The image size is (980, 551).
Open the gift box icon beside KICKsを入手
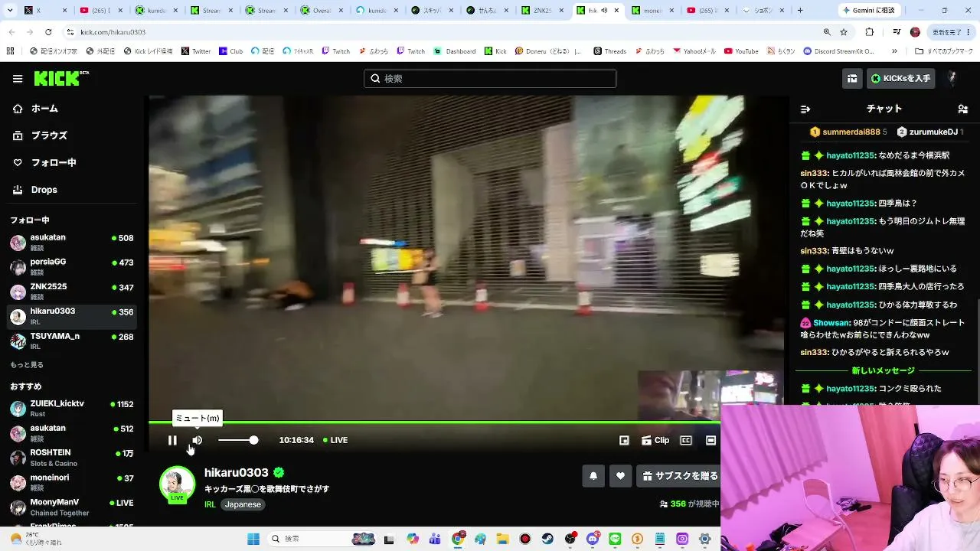852,78
